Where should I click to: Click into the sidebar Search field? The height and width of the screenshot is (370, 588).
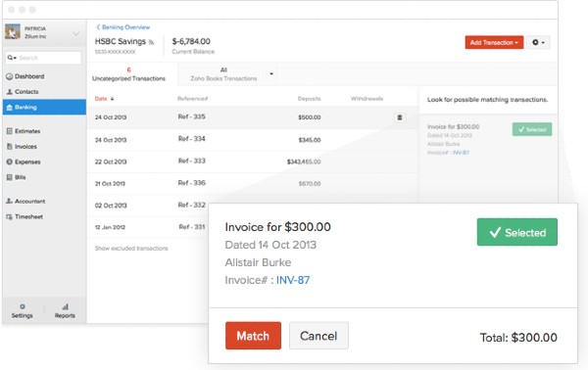click(x=43, y=58)
